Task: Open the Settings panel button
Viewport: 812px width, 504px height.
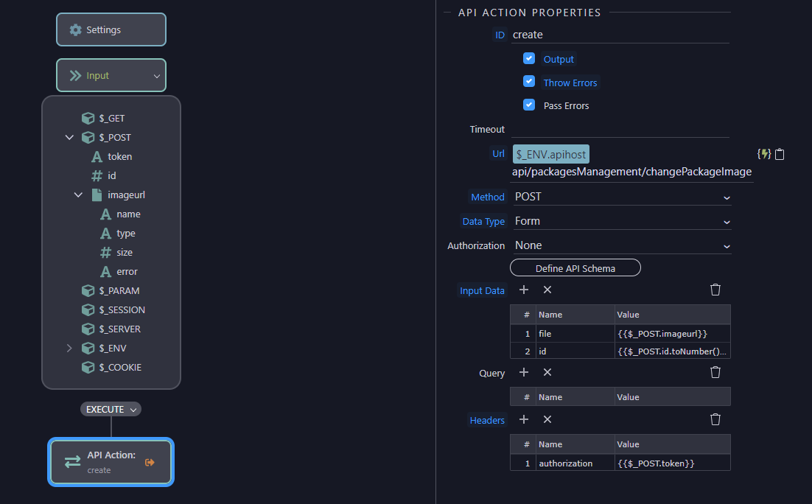Action: click(x=111, y=29)
